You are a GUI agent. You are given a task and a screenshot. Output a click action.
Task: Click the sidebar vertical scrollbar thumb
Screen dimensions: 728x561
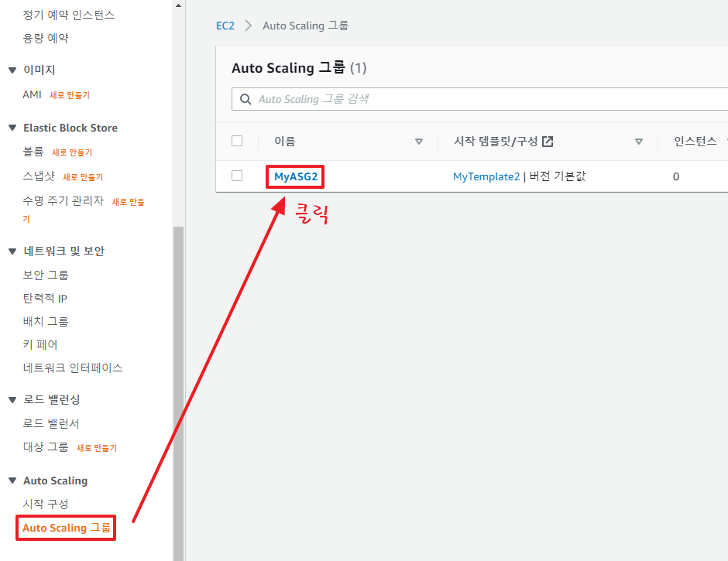point(178,394)
